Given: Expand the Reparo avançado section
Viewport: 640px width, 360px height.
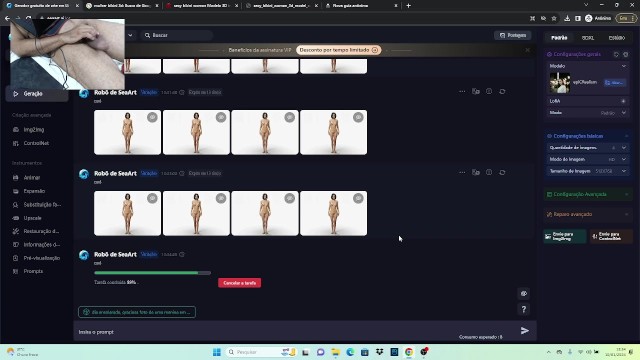Looking at the screenshot, I should (588, 214).
